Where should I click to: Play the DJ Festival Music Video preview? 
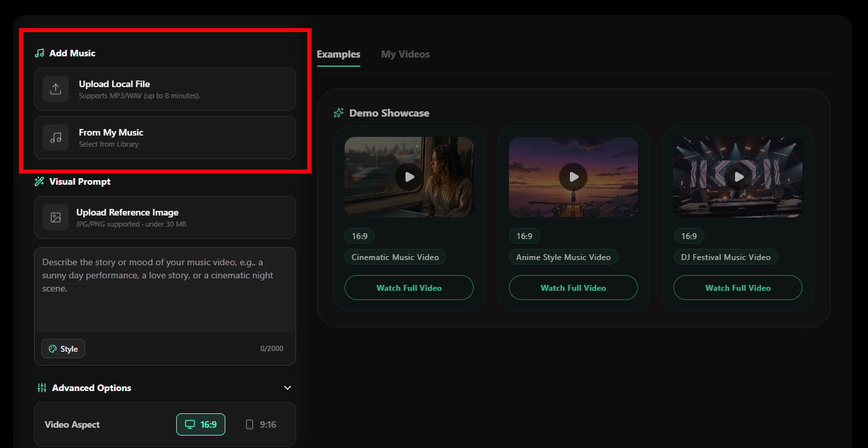point(738,177)
